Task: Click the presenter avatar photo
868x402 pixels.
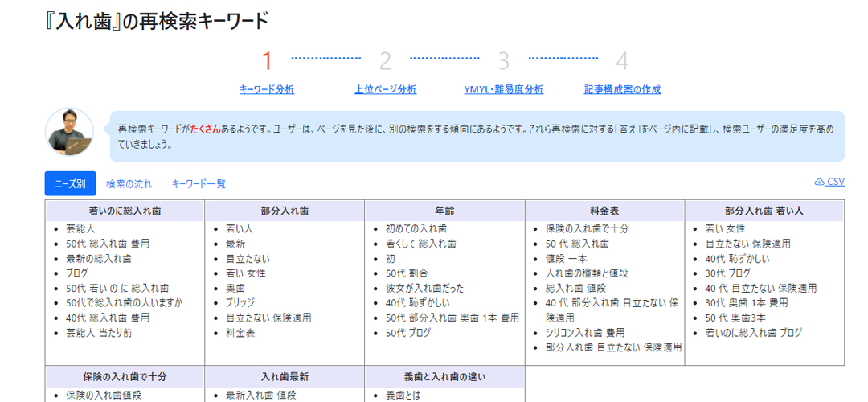Action: tap(70, 132)
